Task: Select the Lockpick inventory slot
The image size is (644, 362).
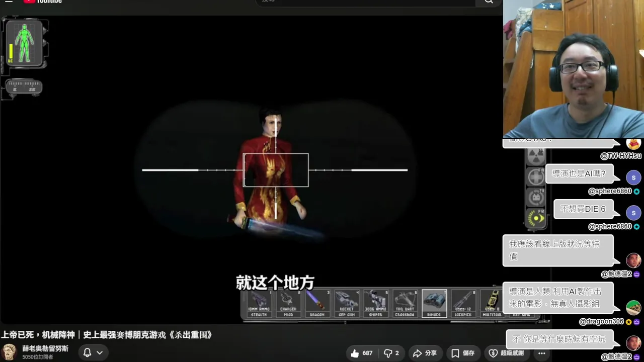Action: (x=463, y=304)
